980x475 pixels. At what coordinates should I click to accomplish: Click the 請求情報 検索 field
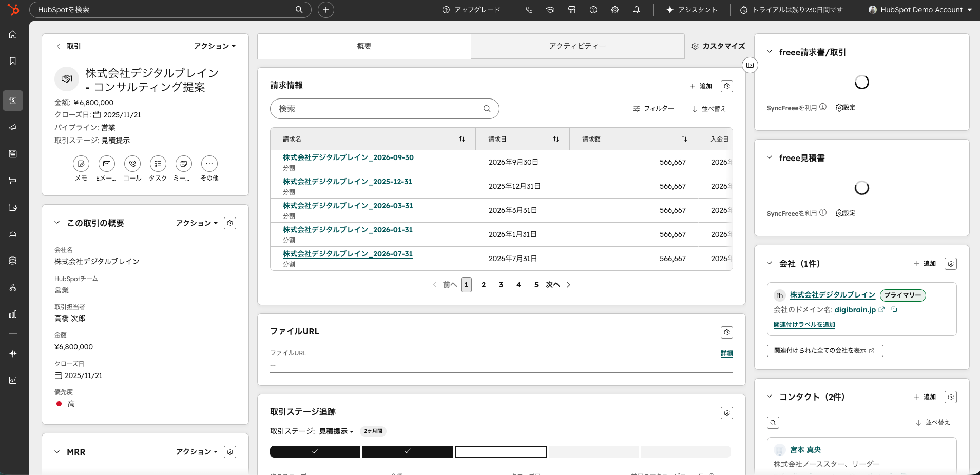point(385,109)
